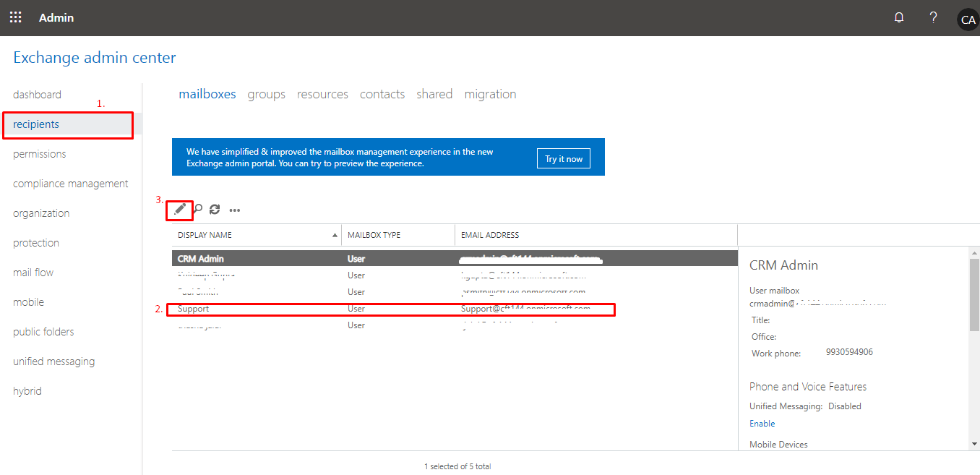980x475 pixels.
Task: Click the 1 selected of 5 total status
Action: click(457, 466)
